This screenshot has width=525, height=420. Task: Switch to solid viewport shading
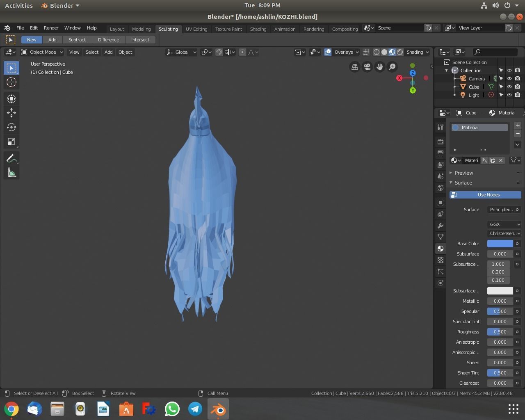tap(384, 52)
